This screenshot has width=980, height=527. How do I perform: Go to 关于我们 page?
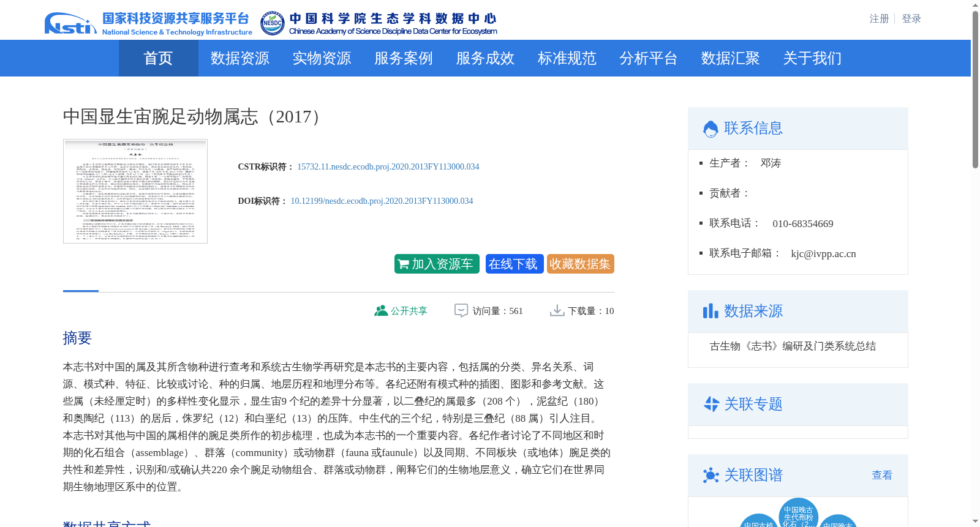coord(812,58)
